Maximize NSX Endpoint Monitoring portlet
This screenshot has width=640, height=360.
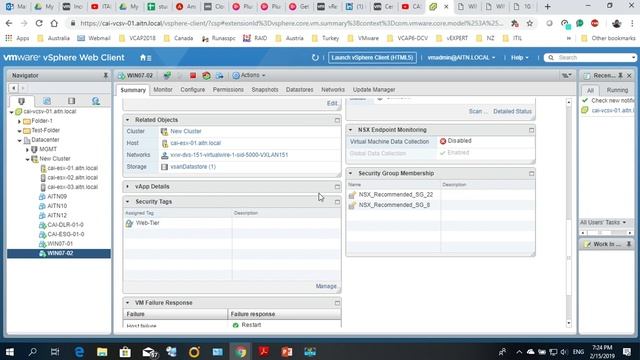[x=531, y=130]
